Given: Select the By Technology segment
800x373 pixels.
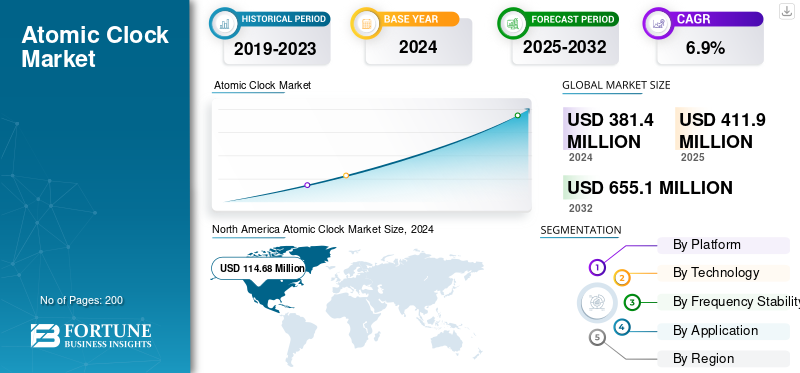Looking at the screenshot, I should pos(723,273).
